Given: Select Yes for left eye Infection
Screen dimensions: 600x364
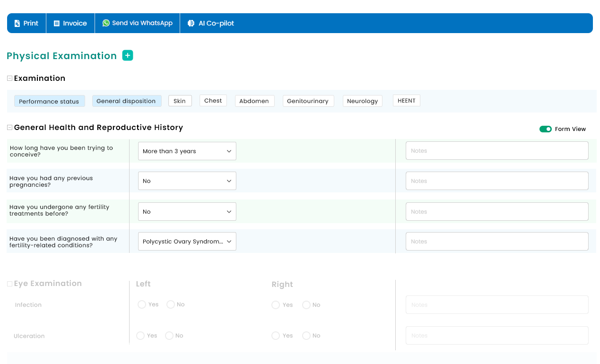Looking at the screenshot, I should pyautogui.click(x=141, y=304).
